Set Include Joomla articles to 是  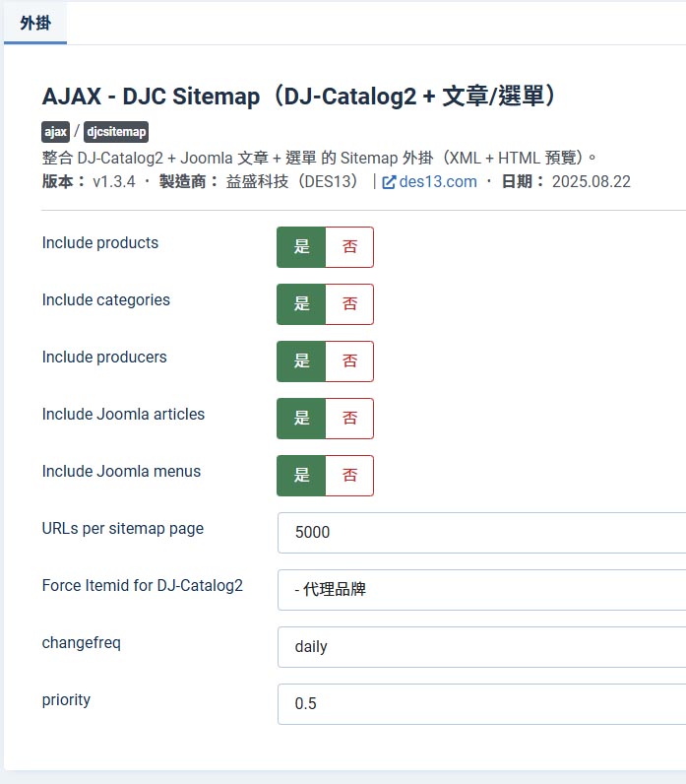click(301, 419)
